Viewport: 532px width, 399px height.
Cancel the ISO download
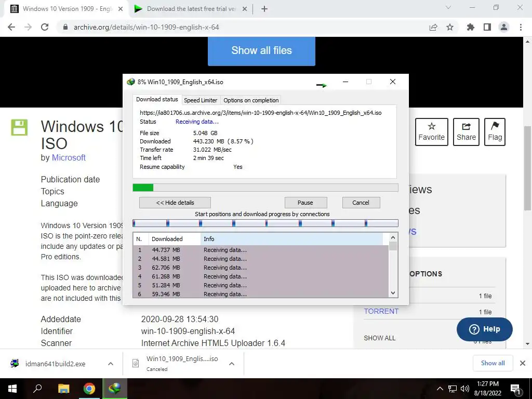pos(361,203)
